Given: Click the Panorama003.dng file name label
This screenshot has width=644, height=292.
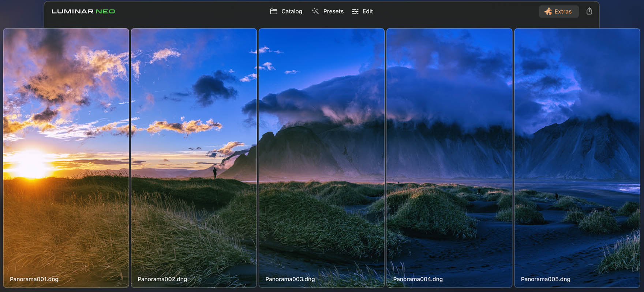Looking at the screenshot, I should coord(290,279).
